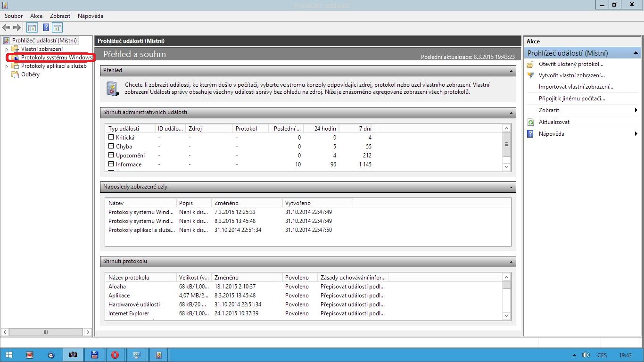Click the floppy disk icon in taskbar
This screenshot has width=644, height=362.
[94, 355]
